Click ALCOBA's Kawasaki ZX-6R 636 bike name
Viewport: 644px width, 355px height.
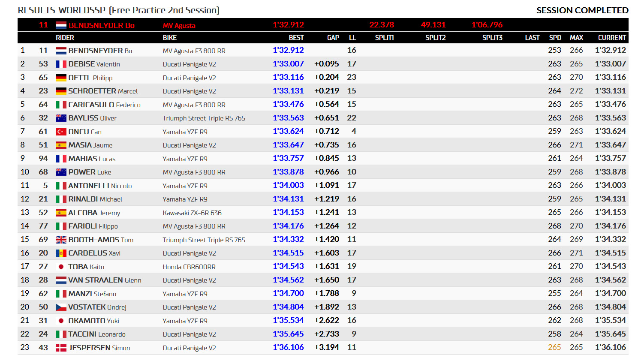(x=192, y=213)
